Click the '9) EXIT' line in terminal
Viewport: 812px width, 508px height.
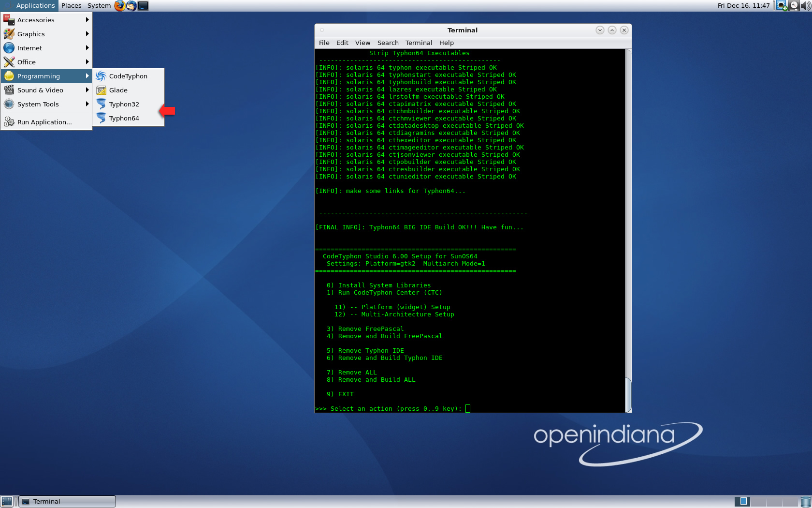[x=340, y=394]
